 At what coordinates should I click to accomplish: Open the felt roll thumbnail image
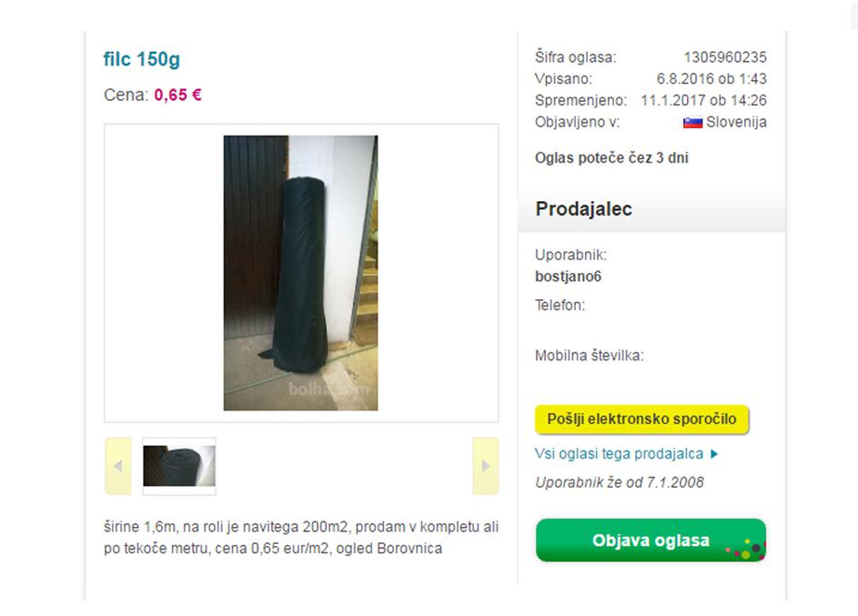[179, 466]
